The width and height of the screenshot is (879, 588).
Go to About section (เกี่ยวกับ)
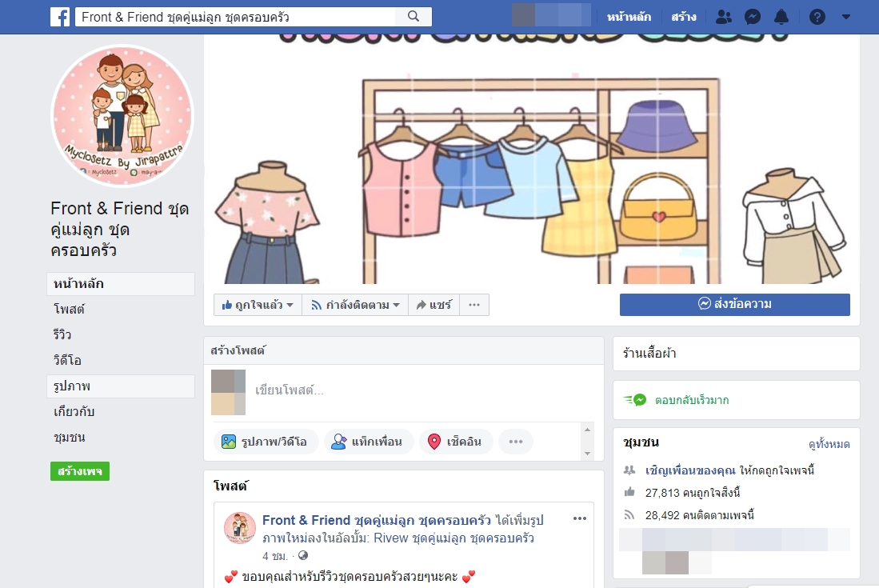point(74,412)
